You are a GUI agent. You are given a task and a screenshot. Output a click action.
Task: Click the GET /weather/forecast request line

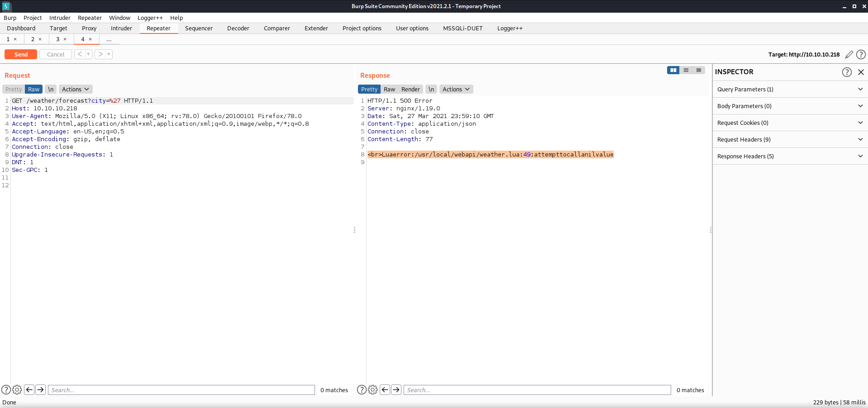pyautogui.click(x=82, y=100)
